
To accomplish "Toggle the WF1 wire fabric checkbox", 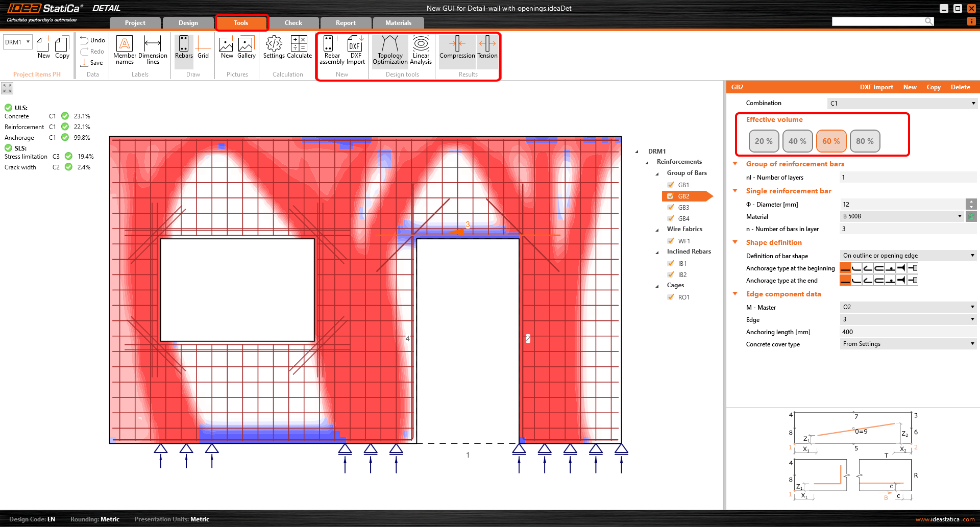I will (671, 241).
